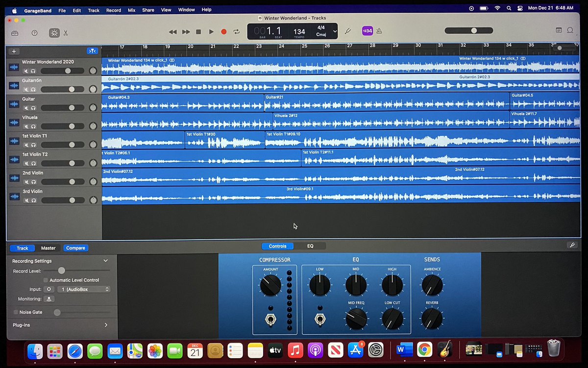The height and width of the screenshot is (368, 588).
Task: Open the Mix menu
Action: 131,10
